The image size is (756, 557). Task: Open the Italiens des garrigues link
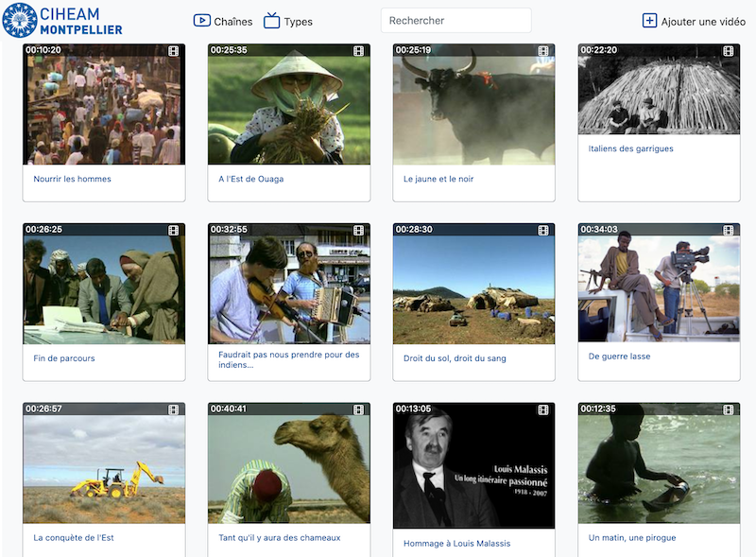click(630, 148)
